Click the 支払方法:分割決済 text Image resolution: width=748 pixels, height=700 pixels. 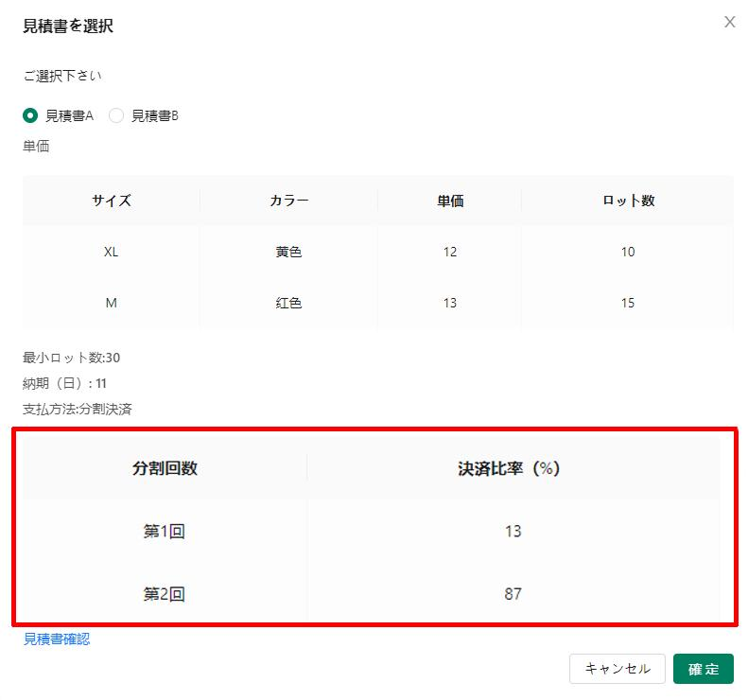pyautogui.click(x=78, y=410)
